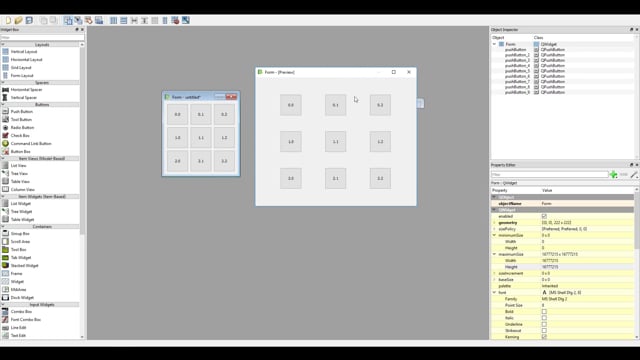Activate Edit Signals/Slots mode in toolbar

pos(78,20)
